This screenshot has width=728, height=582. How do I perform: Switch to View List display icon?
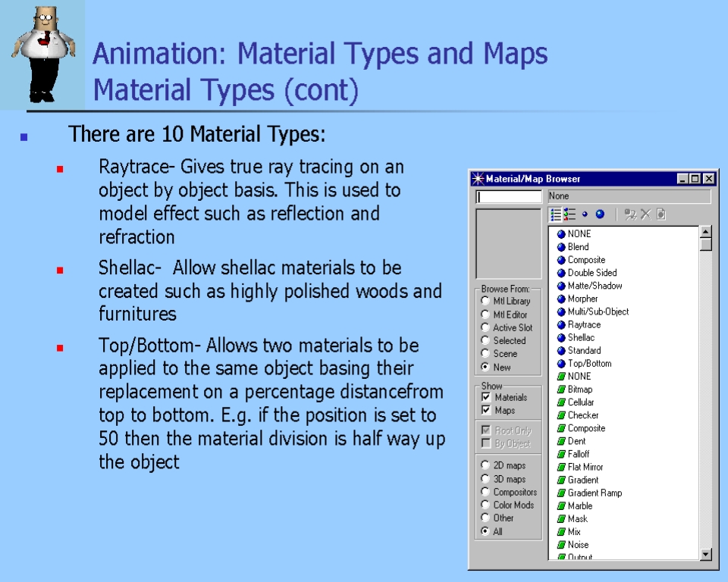pos(556,214)
